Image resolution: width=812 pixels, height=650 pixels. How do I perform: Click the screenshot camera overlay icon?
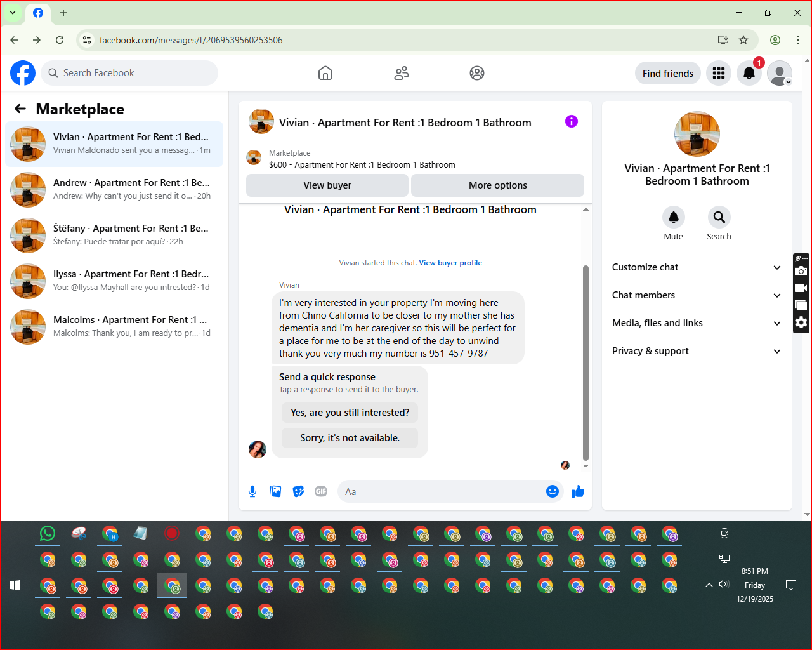click(801, 271)
